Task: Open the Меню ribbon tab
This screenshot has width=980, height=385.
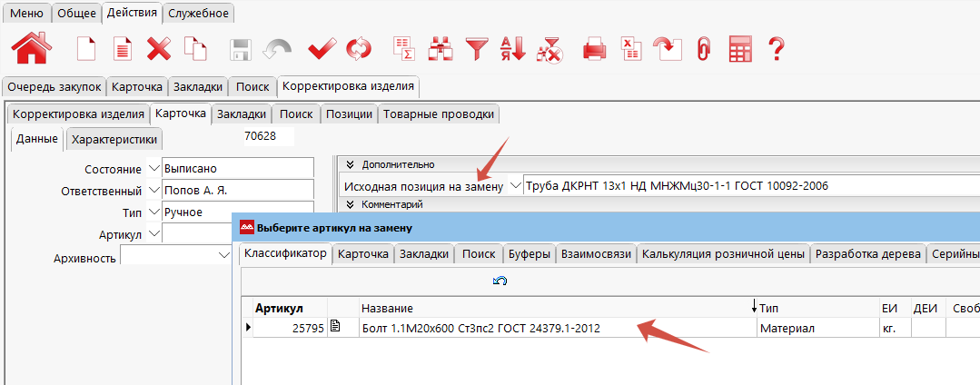Action: [27, 13]
